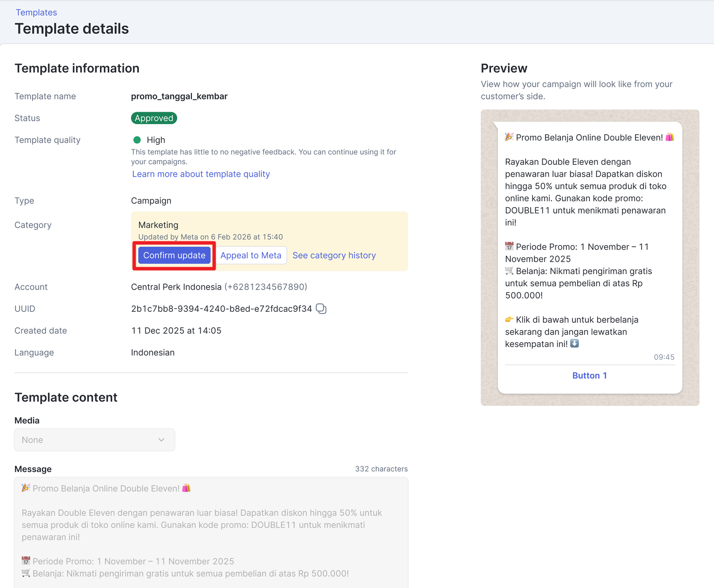714x588 pixels.
Task: Click the green High quality indicator dot
Action: [137, 140]
